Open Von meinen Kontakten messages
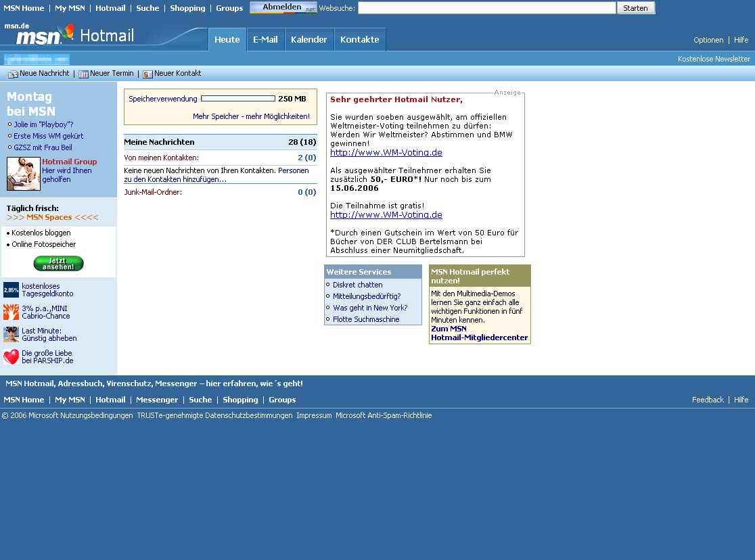 click(161, 158)
